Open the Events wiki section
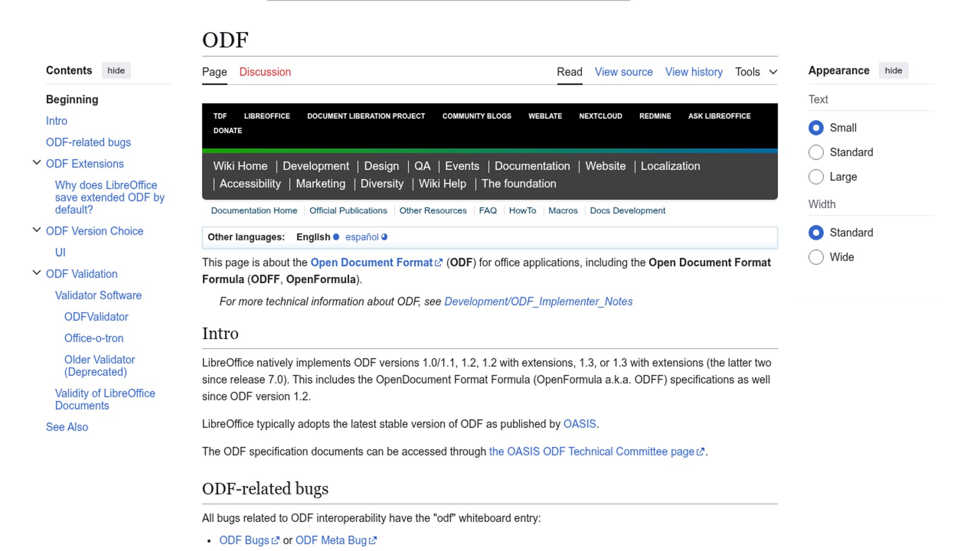This screenshot has width=980, height=551. point(462,166)
